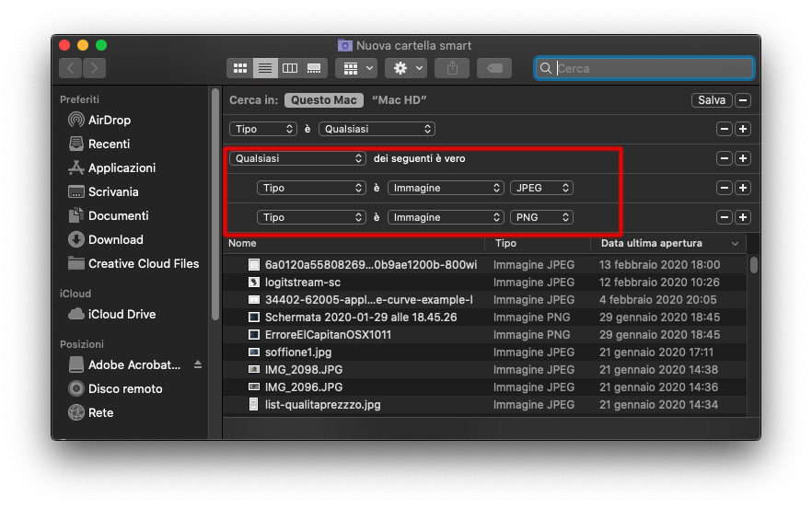
Task: Click the file list vertical scrollbar
Action: (x=754, y=266)
